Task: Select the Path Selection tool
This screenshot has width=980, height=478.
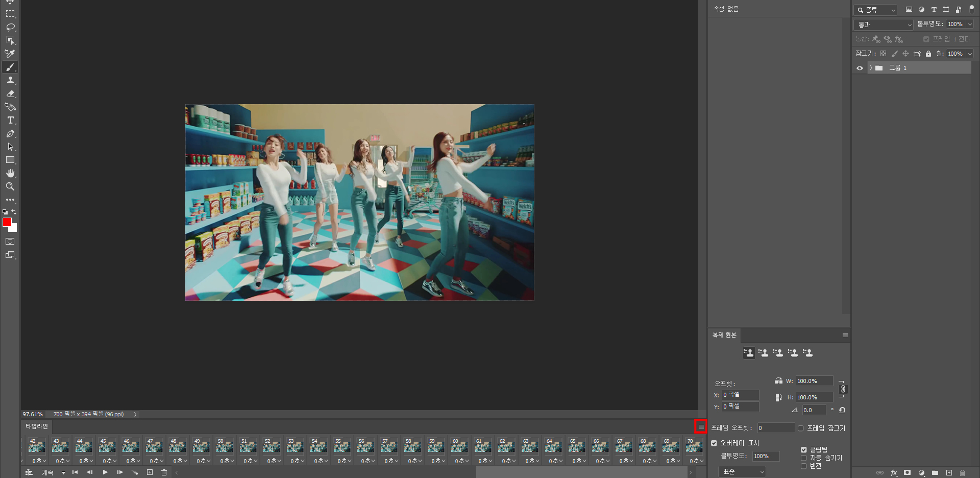Action: pos(10,147)
